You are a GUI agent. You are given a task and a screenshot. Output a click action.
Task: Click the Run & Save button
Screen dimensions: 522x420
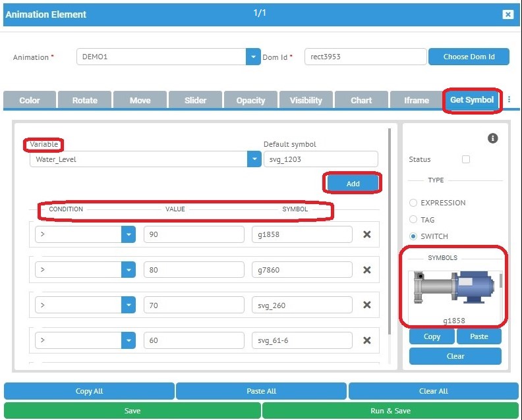[390, 411]
